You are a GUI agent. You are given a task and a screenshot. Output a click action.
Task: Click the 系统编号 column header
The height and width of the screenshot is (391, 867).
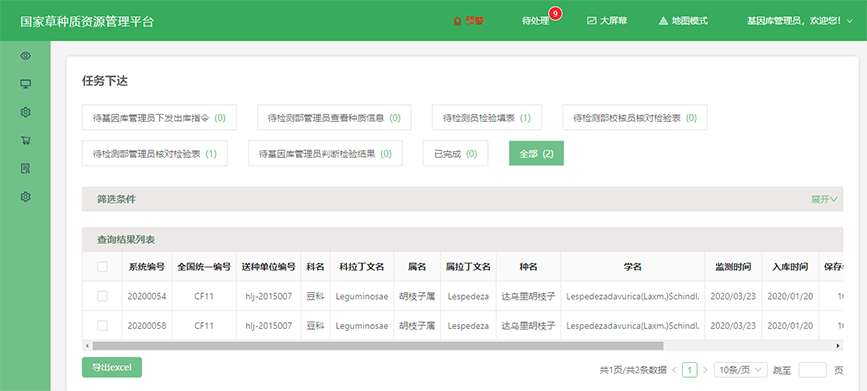(147, 267)
